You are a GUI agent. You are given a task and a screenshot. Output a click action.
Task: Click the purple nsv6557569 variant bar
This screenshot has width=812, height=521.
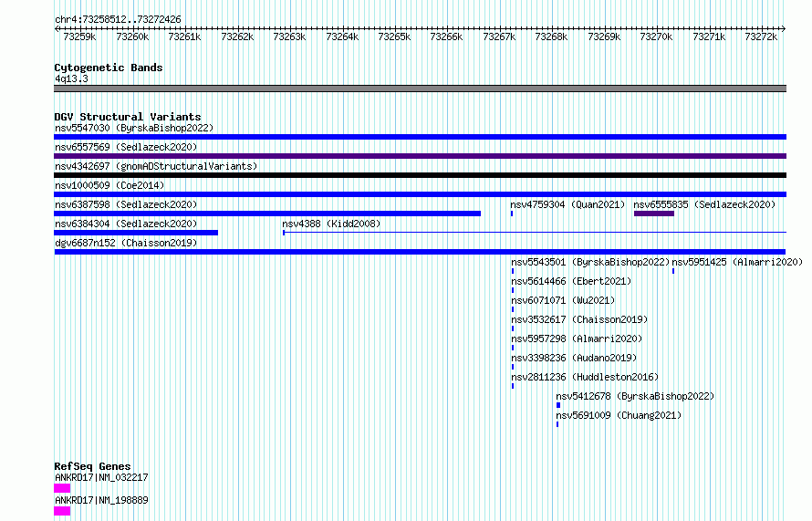pos(420,156)
